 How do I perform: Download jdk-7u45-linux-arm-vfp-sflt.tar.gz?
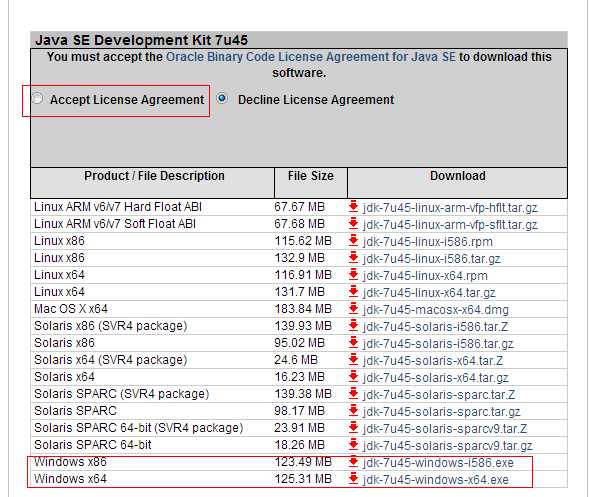(x=450, y=225)
